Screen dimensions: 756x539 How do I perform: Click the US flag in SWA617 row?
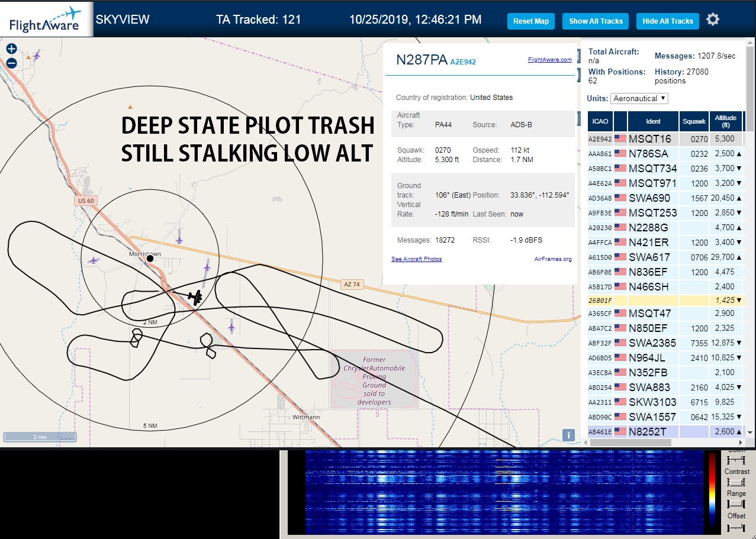pyautogui.click(x=620, y=257)
